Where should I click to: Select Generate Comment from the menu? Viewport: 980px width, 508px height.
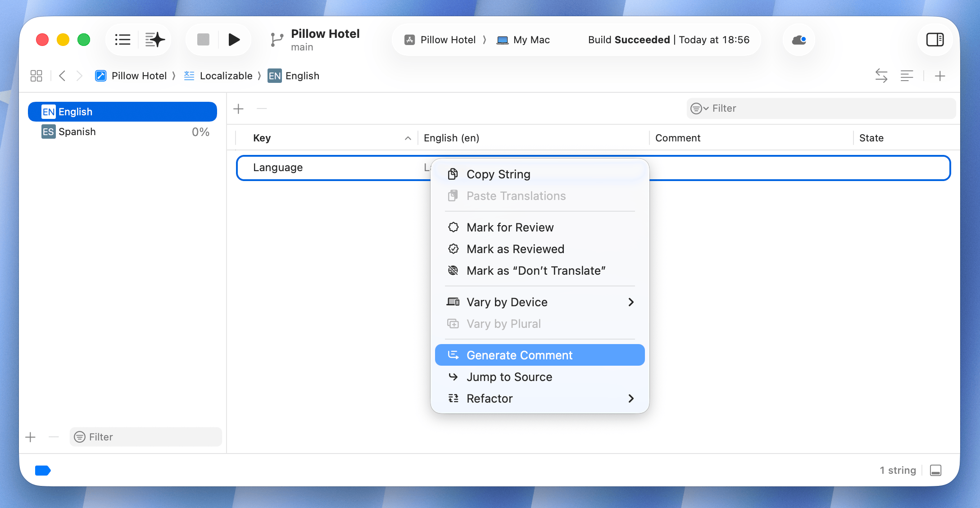coord(520,355)
